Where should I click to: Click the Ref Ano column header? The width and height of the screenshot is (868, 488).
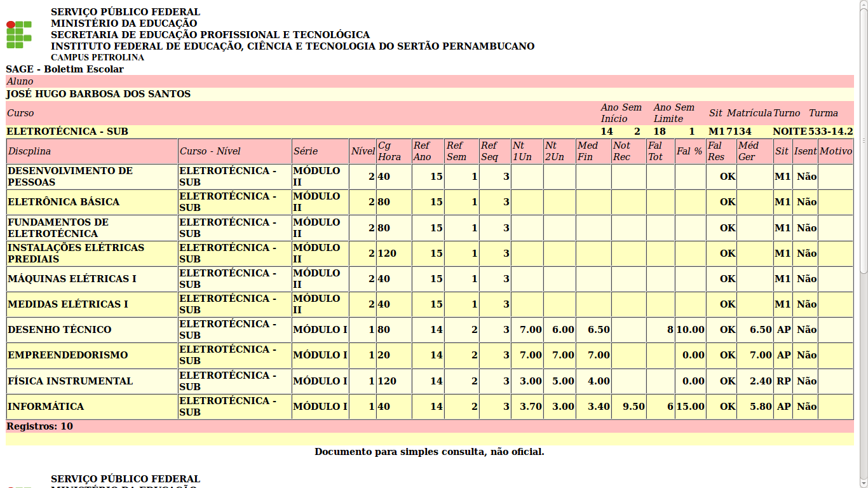[428, 151]
